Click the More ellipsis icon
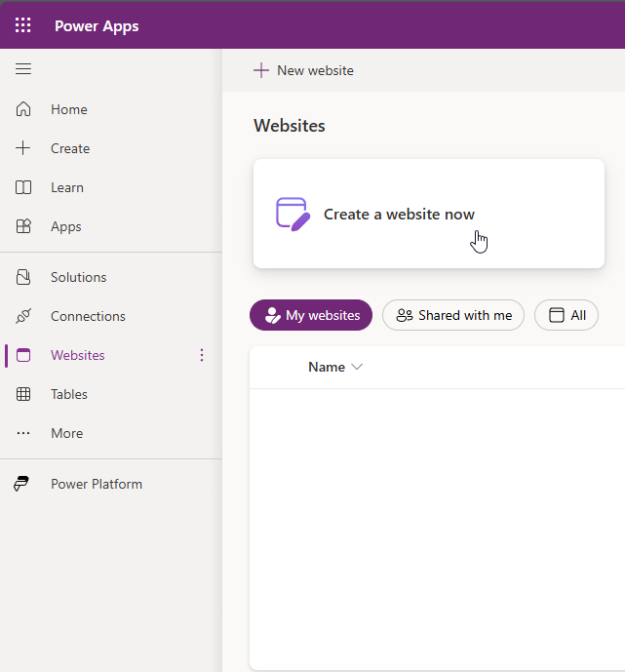Screen dimensions: 625x672 tap(23, 433)
